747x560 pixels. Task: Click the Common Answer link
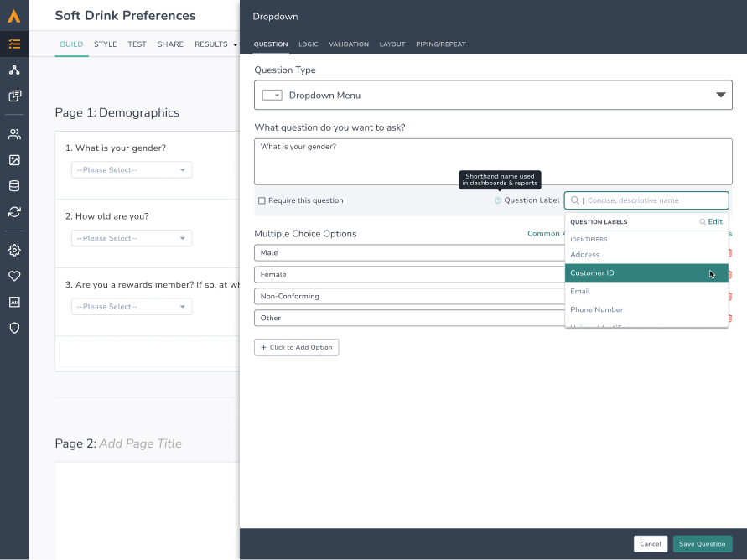[x=546, y=233]
